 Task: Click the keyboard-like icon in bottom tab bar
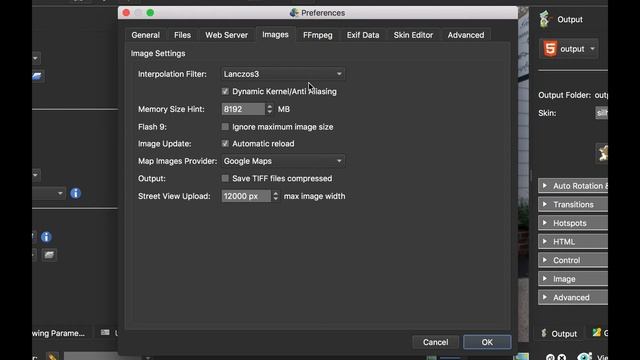pyautogui.click(x=105, y=333)
